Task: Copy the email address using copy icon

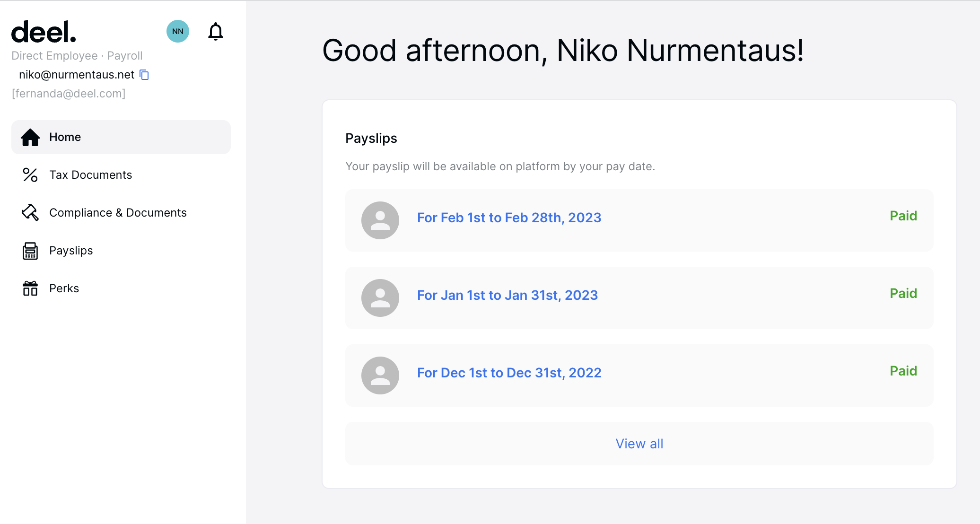Action: point(145,75)
